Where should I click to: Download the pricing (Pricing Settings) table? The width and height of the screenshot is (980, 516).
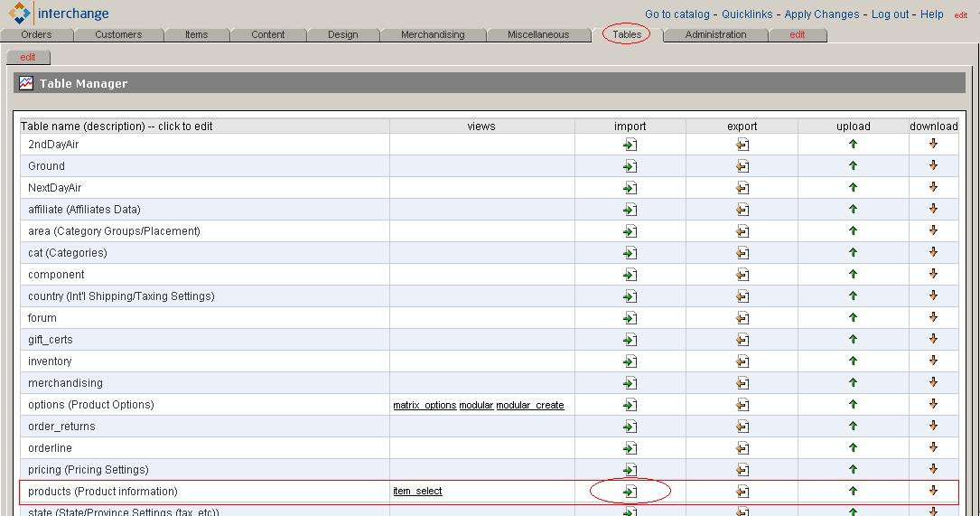[x=933, y=469]
